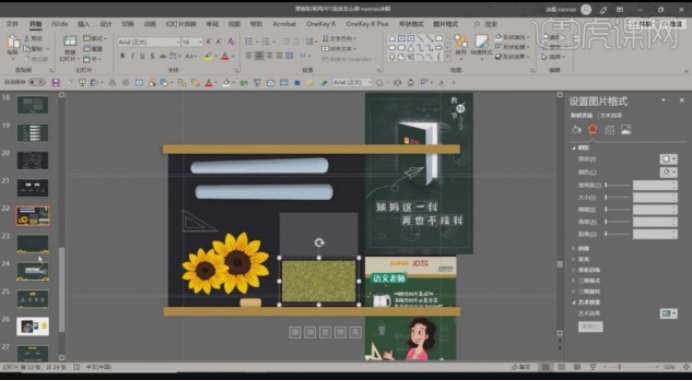
Task: Click the search magnifier icon in the ribbon
Action: [476, 24]
